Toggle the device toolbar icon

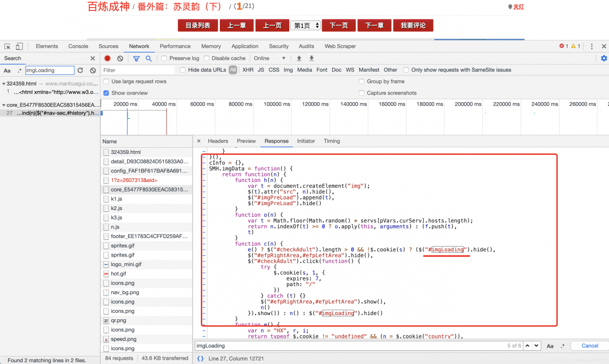[x=19, y=46]
